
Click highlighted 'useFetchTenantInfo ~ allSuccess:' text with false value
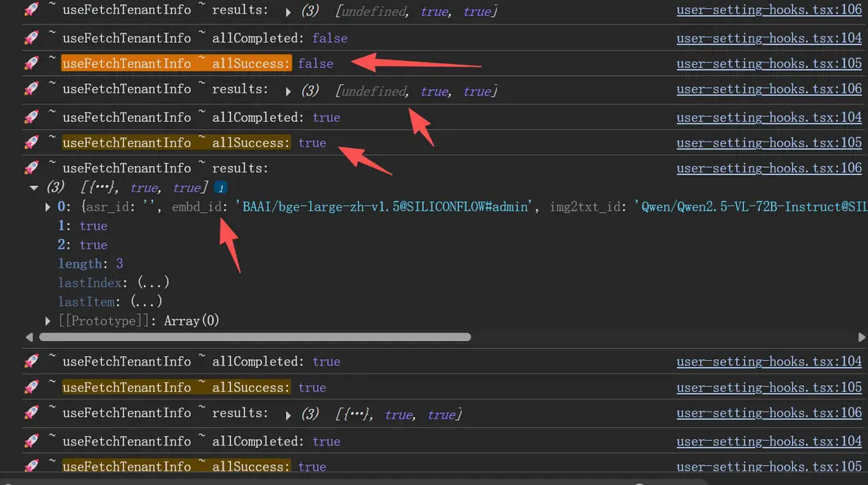point(176,63)
